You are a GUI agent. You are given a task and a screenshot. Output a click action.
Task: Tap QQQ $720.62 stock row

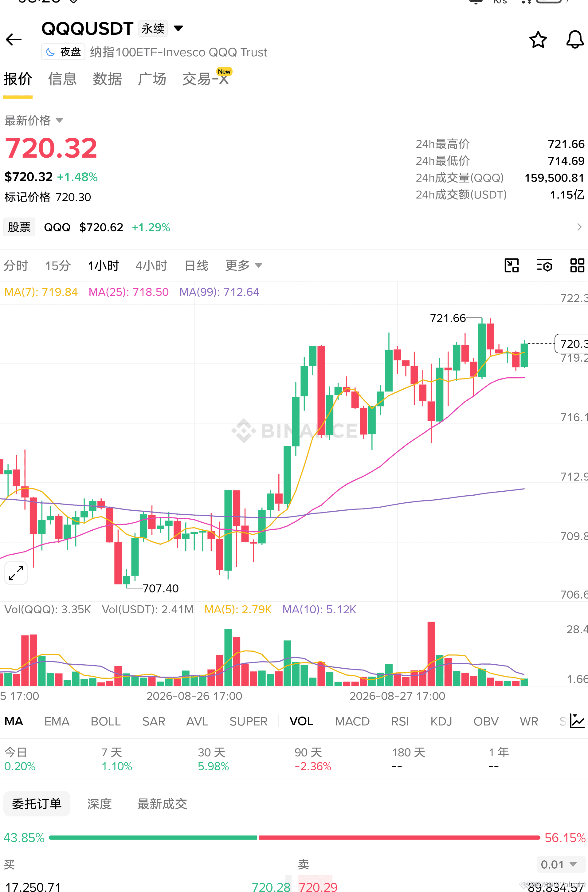pyautogui.click(x=294, y=227)
